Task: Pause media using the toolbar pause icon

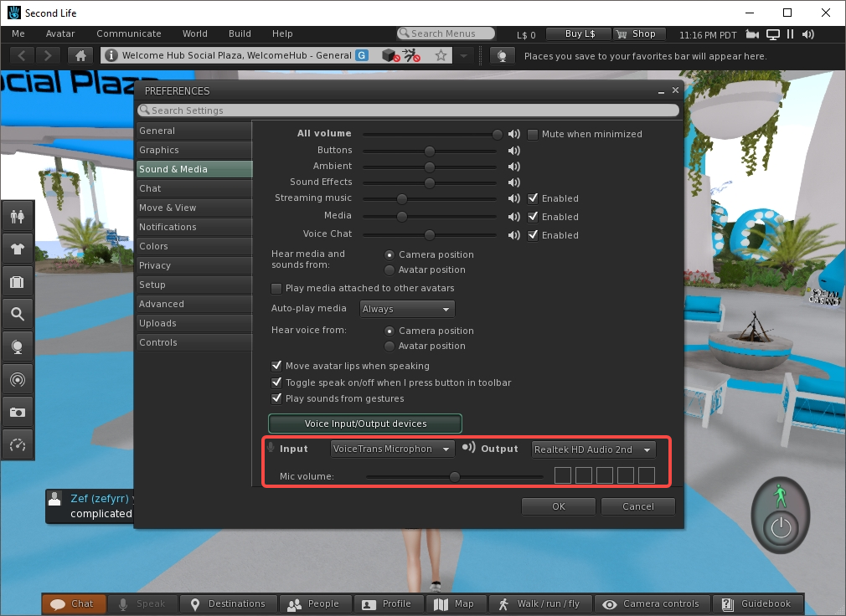Action: coord(789,34)
